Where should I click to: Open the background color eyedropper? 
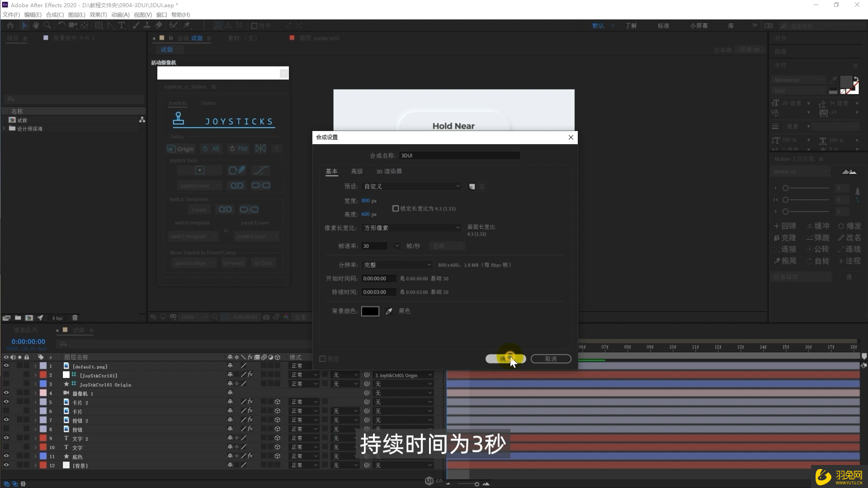pyautogui.click(x=388, y=311)
